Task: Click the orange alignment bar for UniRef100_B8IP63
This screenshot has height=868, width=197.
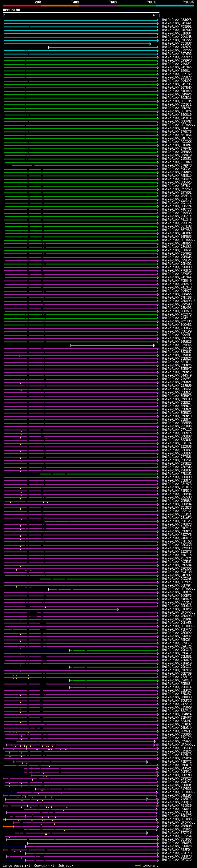Action: point(82,840)
